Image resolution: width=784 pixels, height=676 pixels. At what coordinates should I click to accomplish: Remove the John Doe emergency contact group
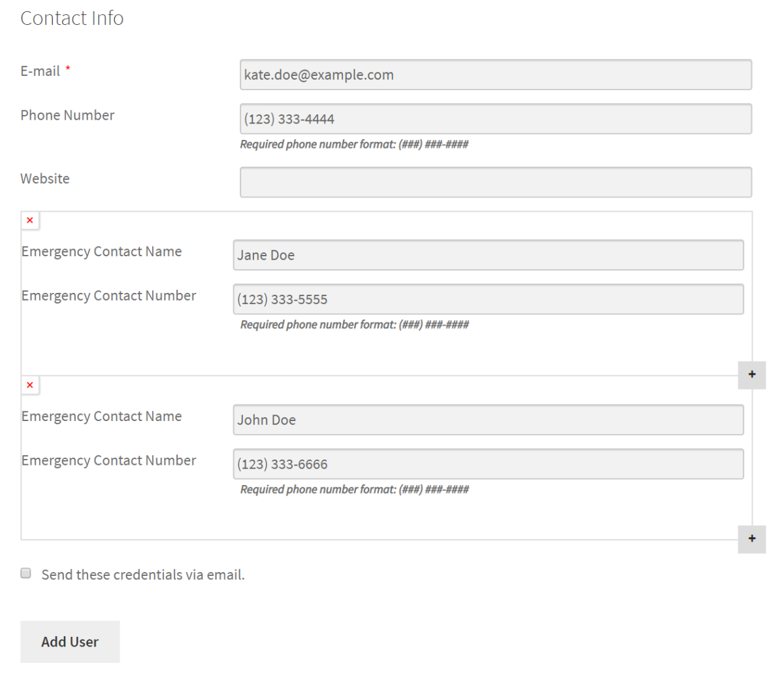coord(30,386)
